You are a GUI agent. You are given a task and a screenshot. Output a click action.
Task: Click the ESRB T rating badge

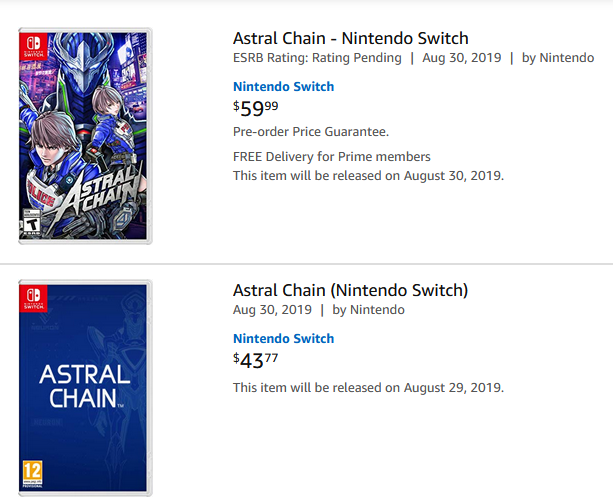[x=31, y=223]
